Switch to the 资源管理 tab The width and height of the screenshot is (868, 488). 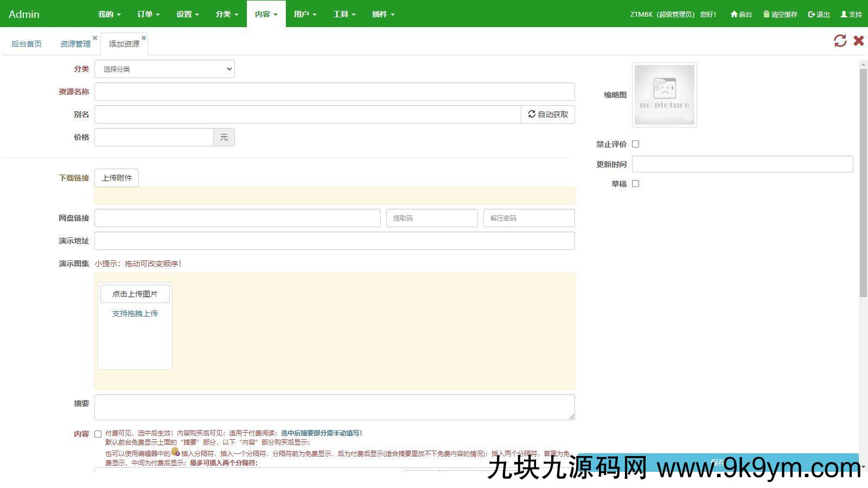[x=75, y=43]
